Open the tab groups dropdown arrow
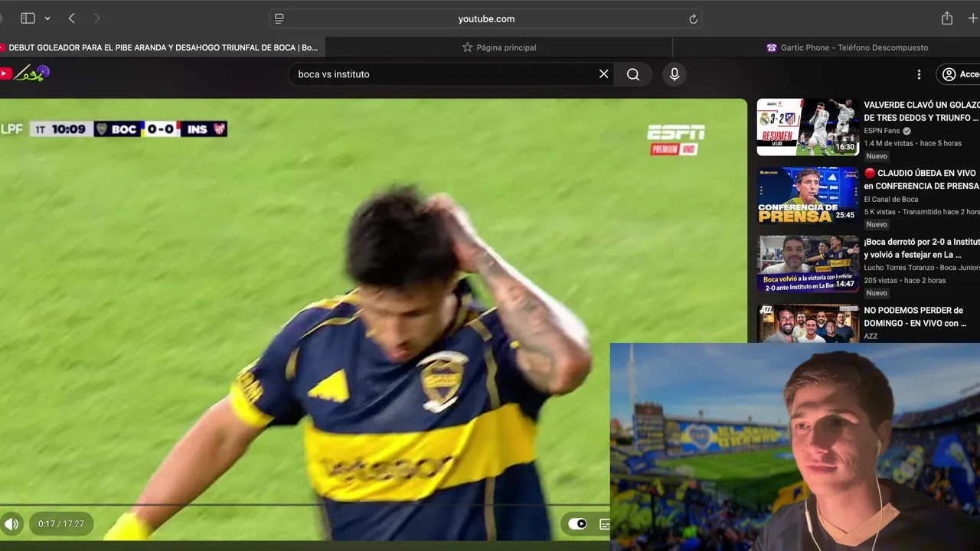Viewport: 980px width, 551px height. [47, 18]
